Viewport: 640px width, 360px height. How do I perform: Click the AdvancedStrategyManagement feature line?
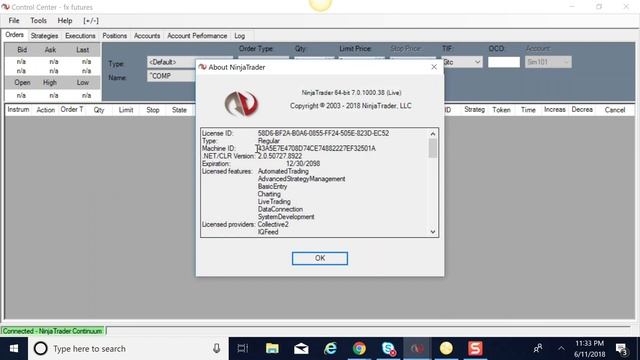301,179
